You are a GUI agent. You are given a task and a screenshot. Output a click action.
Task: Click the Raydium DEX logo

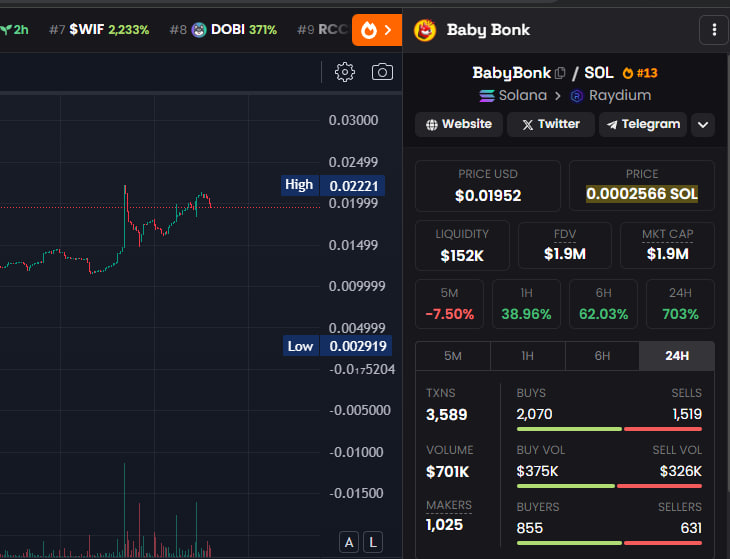point(577,96)
